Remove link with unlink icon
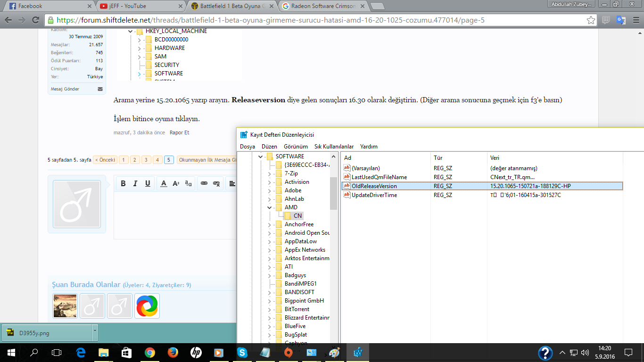The width and height of the screenshot is (644, 362). click(216, 183)
